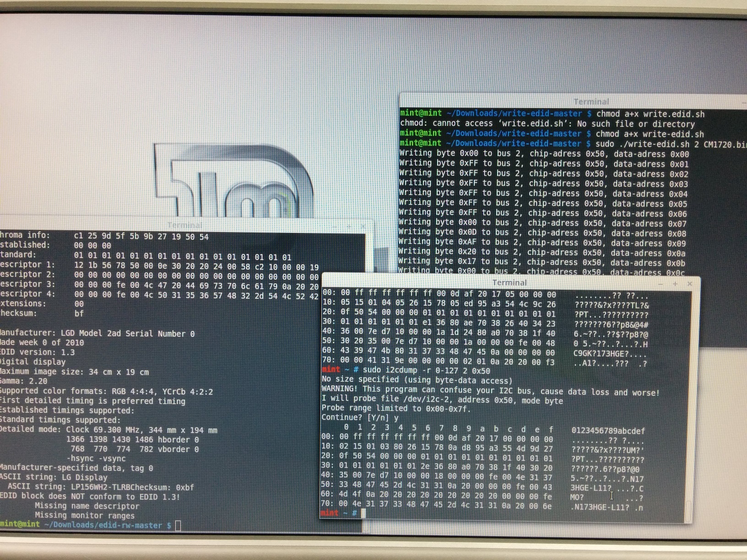Click the '.N173HGE-L11? .n' ASCII text

coord(607,507)
